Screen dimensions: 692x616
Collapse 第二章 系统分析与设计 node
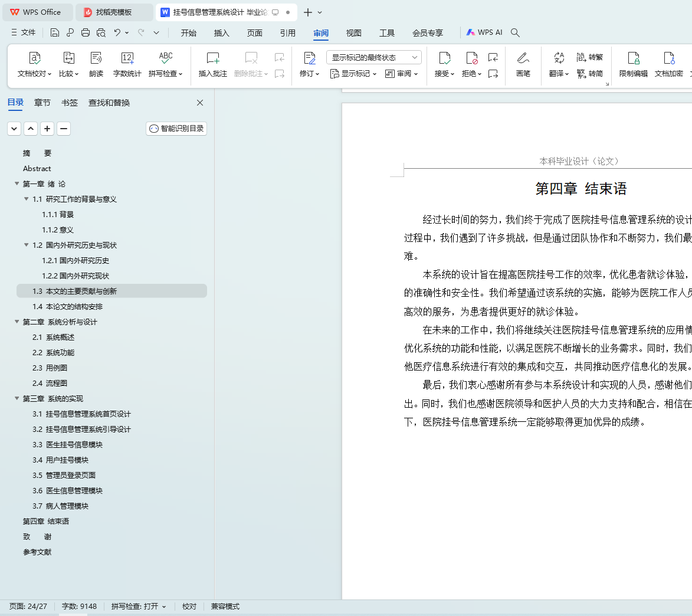pos(17,322)
